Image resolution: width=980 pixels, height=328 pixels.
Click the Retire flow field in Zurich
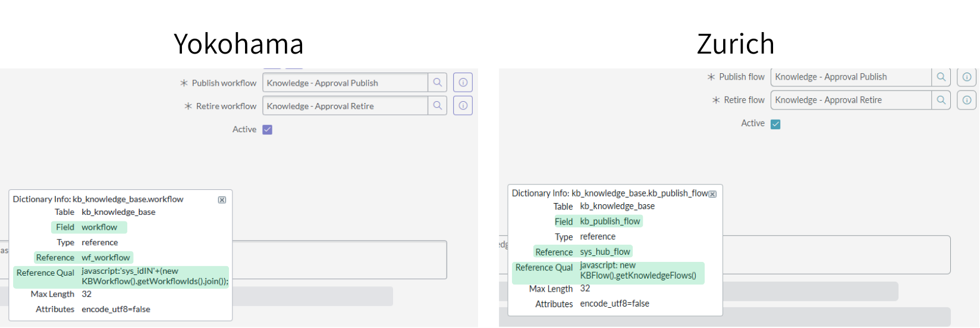click(852, 100)
